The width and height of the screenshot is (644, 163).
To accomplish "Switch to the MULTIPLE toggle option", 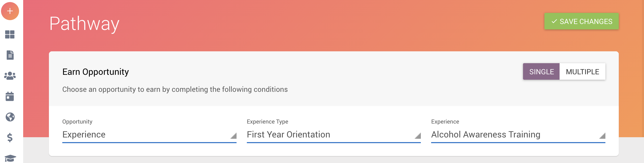I will tap(582, 71).
